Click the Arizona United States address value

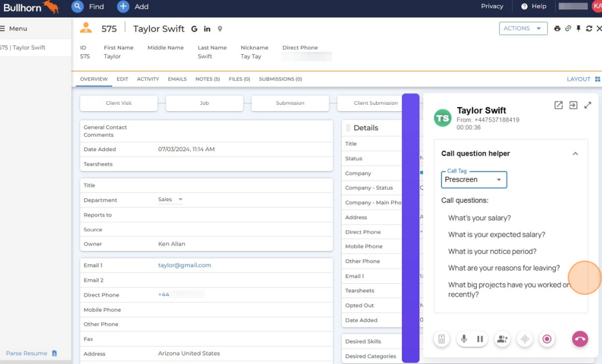point(189,353)
